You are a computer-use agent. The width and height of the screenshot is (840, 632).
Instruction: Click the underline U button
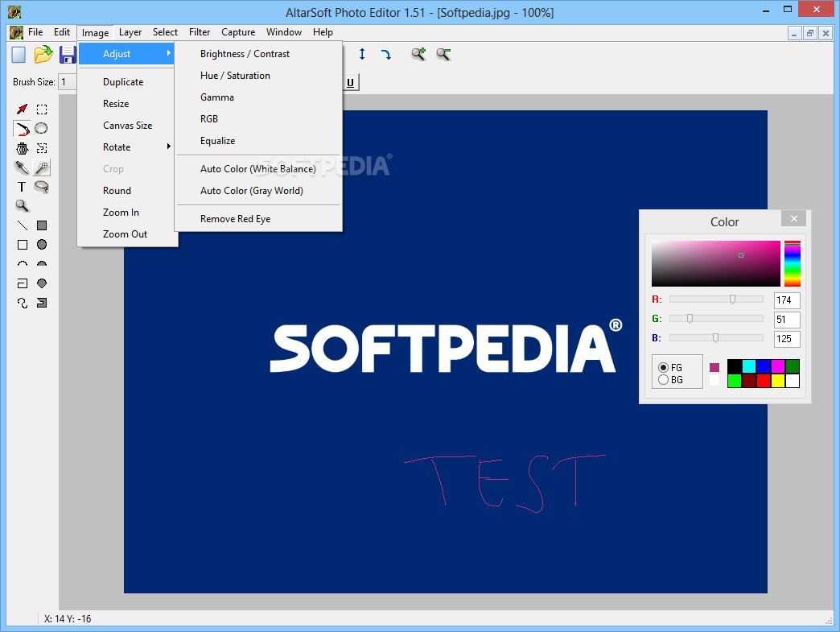point(350,83)
